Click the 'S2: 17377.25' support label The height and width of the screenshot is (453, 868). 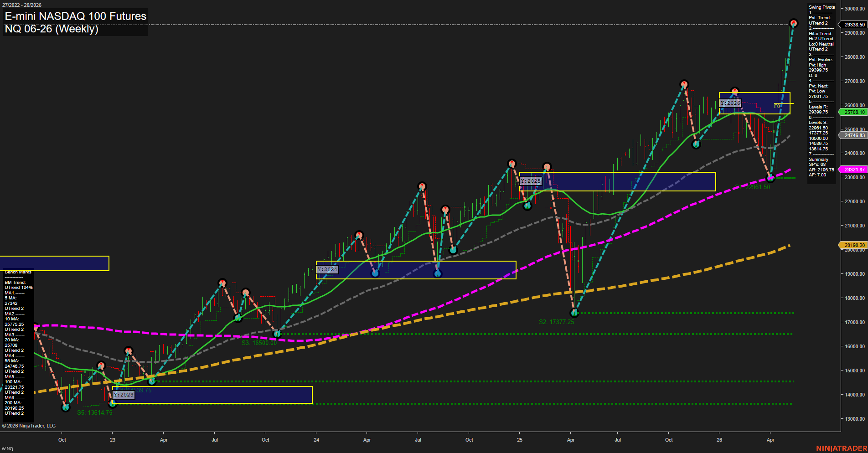pos(556,322)
